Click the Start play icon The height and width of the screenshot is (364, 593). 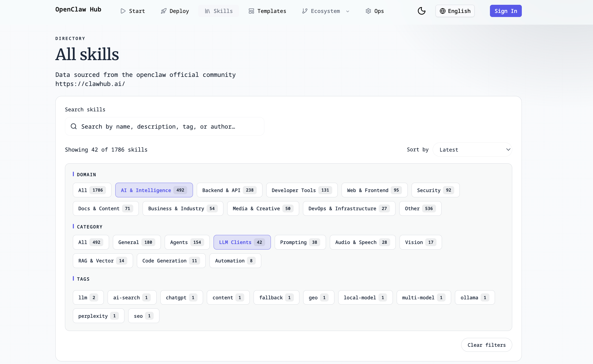coord(123,11)
